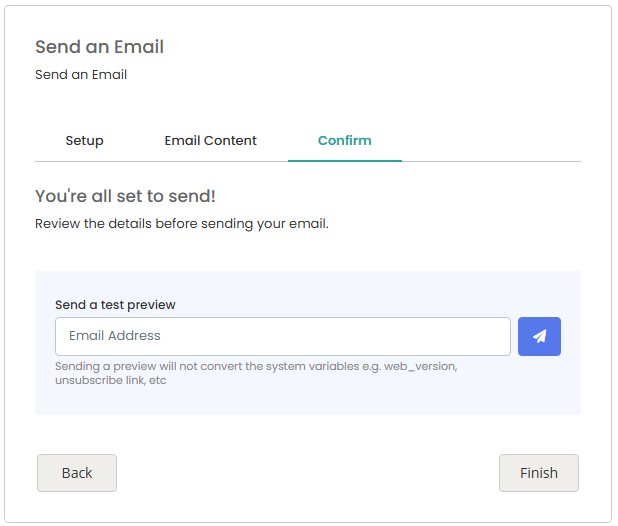Click the teal underline beneath Confirm
This screenshot has height=526, width=618.
coord(345,161)
